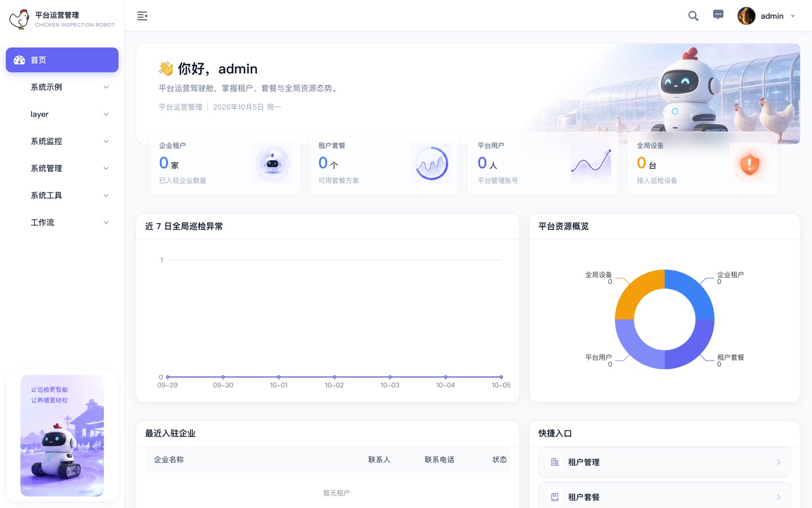Click the arrow on the 租户管理 shortcut

pos(779,462)
